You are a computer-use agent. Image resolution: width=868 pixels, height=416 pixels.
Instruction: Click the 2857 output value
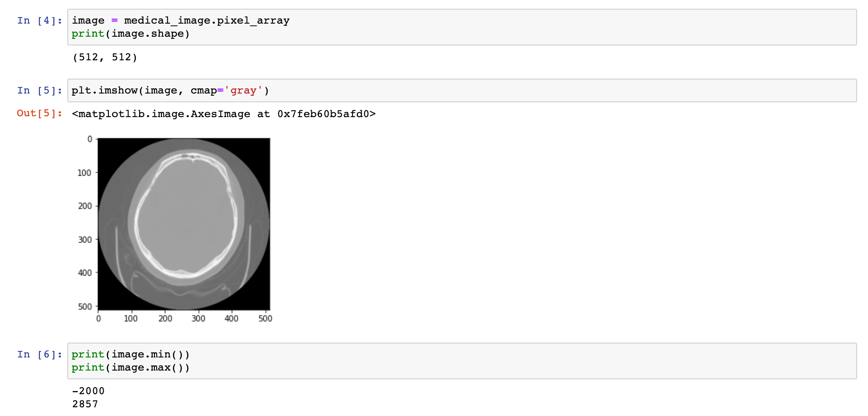tap(85, 404)
